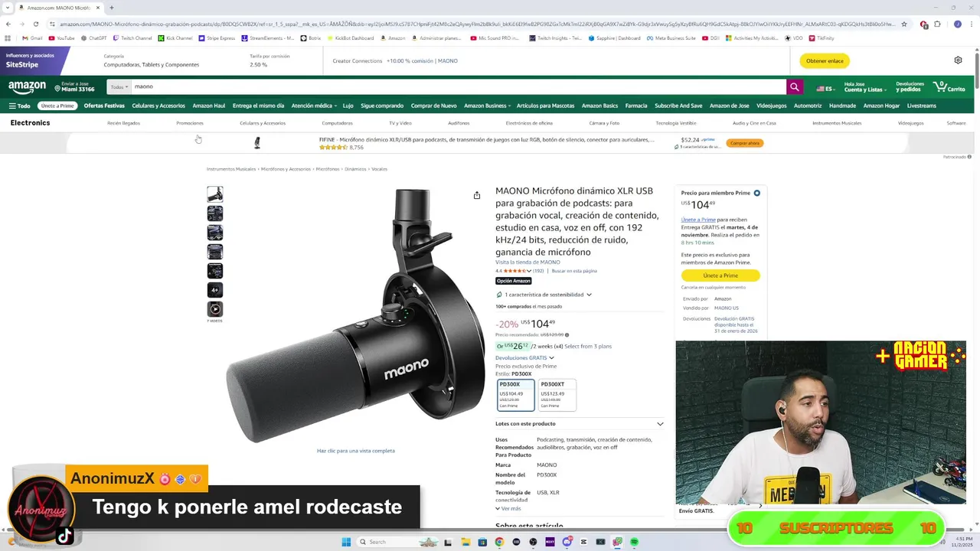Select the PD300XT style option
This screenshot has width=980, height=551.
(x=557, y=395)
